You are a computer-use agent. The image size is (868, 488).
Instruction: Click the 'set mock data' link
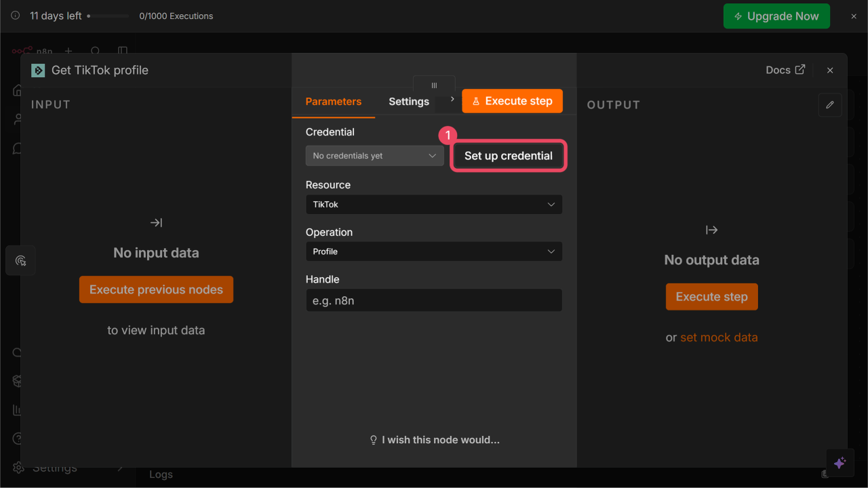(719, 338)
